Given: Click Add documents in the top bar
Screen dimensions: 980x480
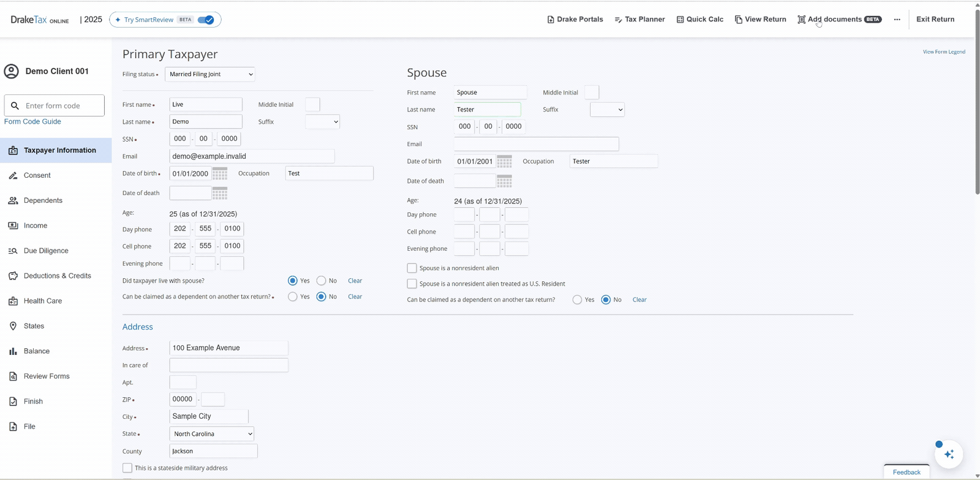Looking at the screenshot, I should 839,20.
